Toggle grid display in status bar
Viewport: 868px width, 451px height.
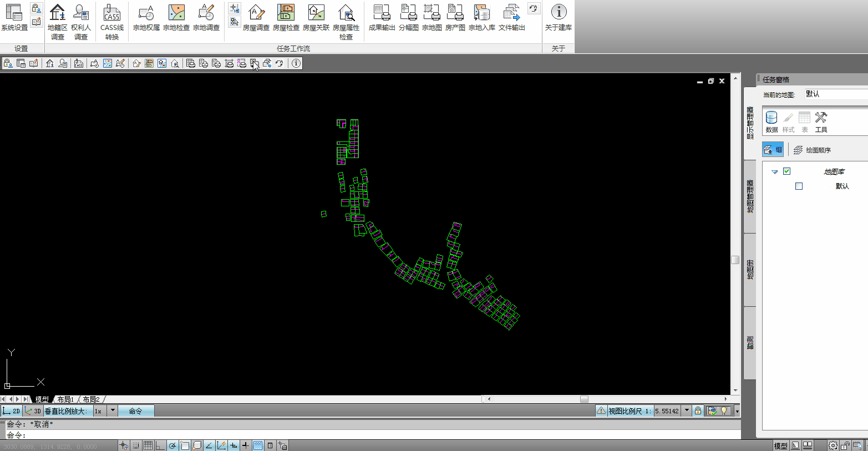148,445
